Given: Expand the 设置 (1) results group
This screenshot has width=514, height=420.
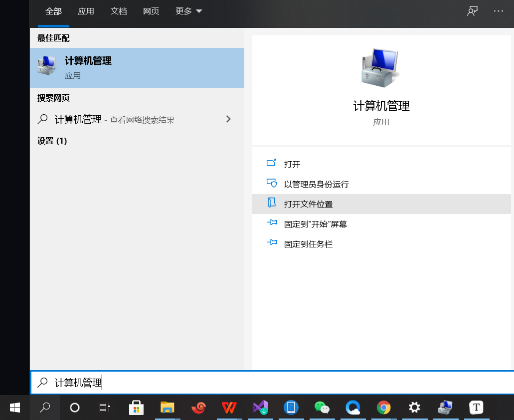Looking at the screenshot, I should coord(52,141).
